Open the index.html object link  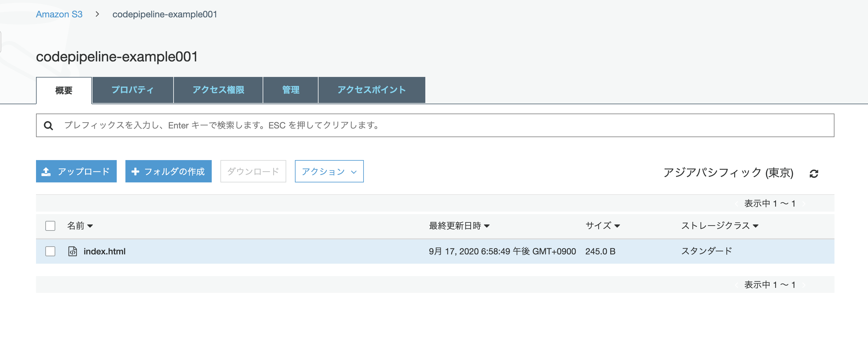pos(104,251)
